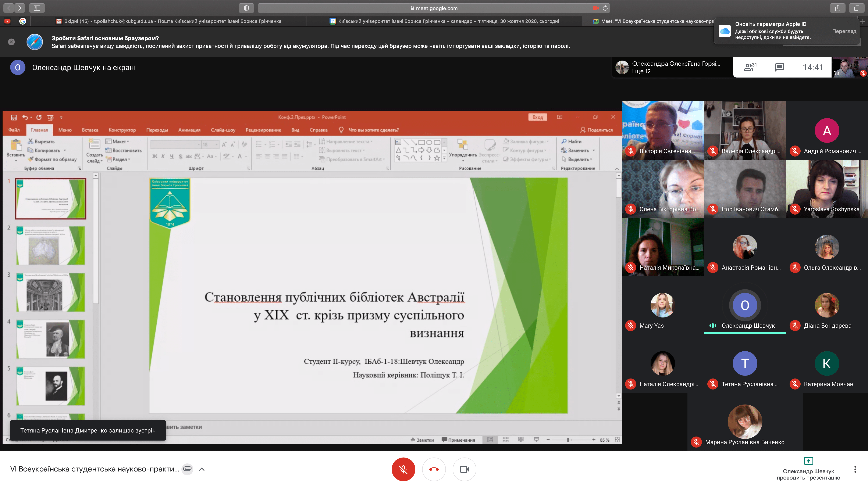Toggle the camera button
This screenshot has width=868, height=488.
(464, 469)
